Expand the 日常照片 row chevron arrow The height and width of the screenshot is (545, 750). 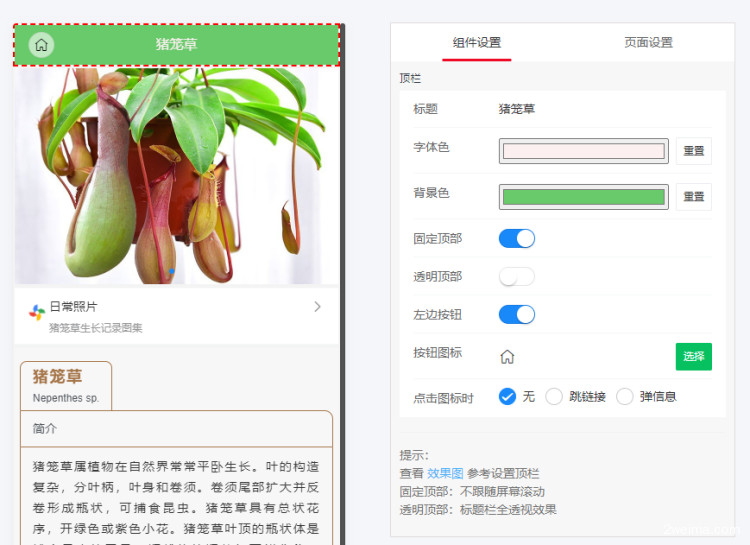point(317,307)
